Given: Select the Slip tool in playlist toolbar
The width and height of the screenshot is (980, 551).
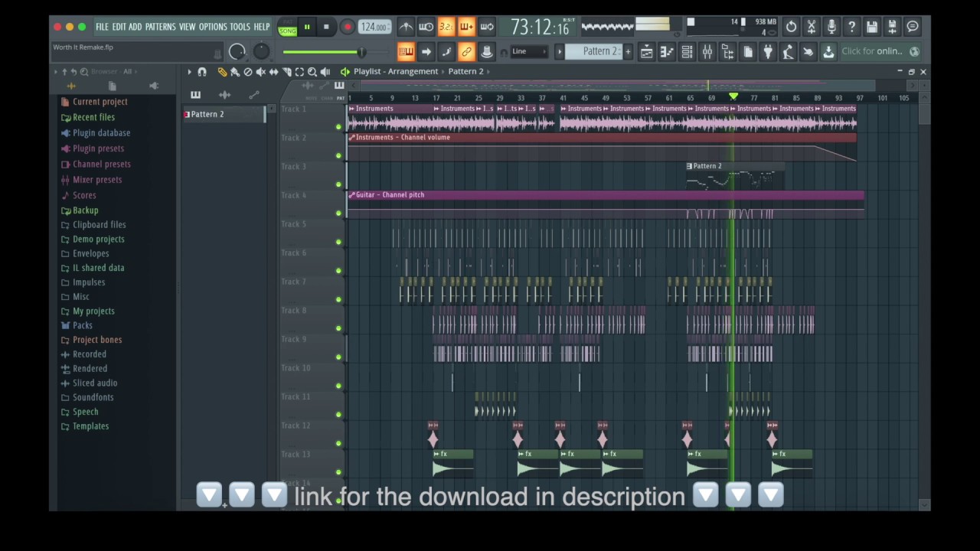Looking at the screenshot, I should click(273, 72).
